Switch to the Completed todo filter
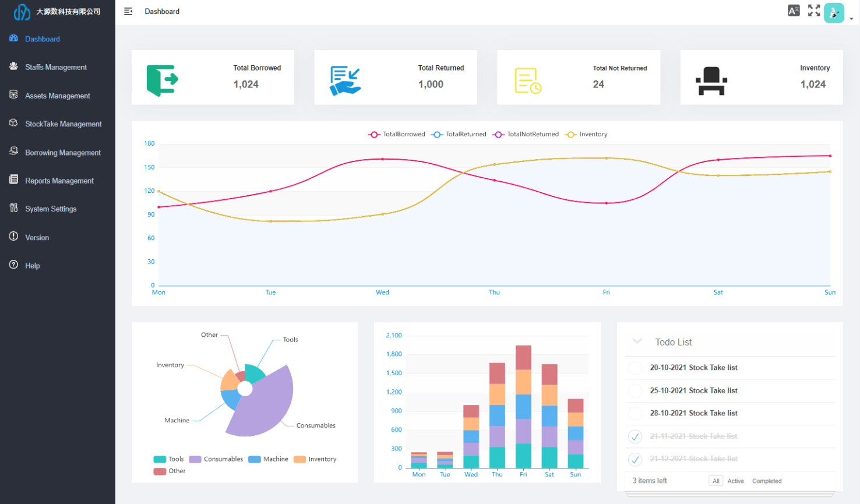This screenshot has width=860, height=504. (767, 481)
